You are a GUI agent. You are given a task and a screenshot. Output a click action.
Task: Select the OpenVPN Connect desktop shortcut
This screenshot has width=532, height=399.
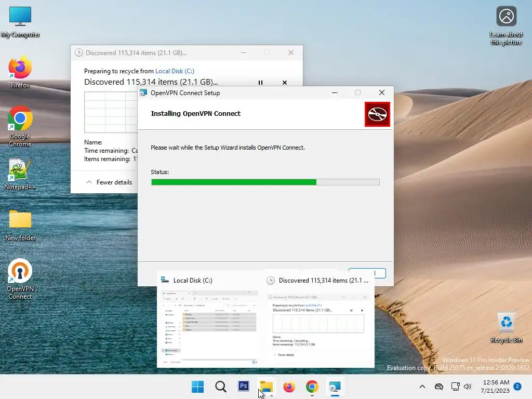20,279
